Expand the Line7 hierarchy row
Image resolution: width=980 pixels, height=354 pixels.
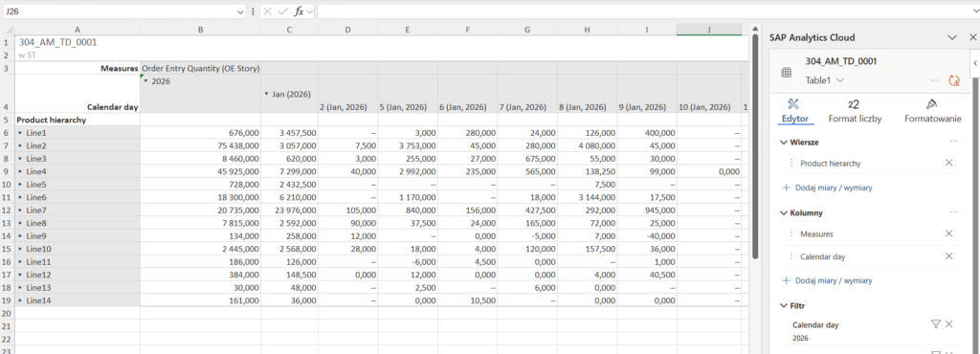coord(20,210)
